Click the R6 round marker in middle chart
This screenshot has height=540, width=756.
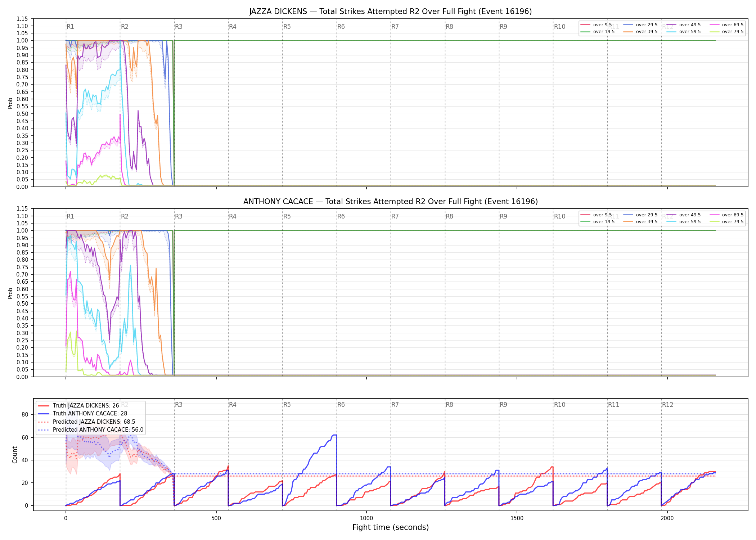click(341, 216)
